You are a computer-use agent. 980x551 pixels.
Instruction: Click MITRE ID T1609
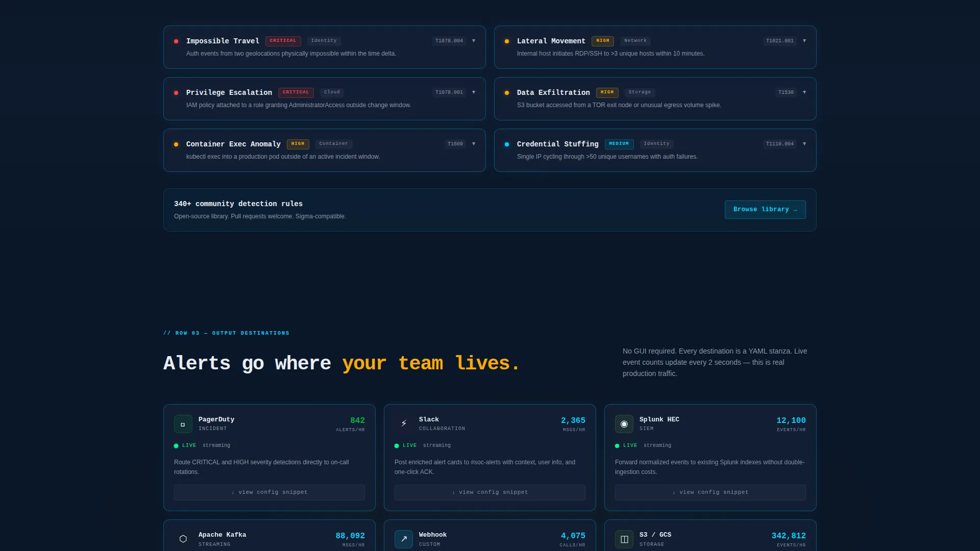[455, 144]
